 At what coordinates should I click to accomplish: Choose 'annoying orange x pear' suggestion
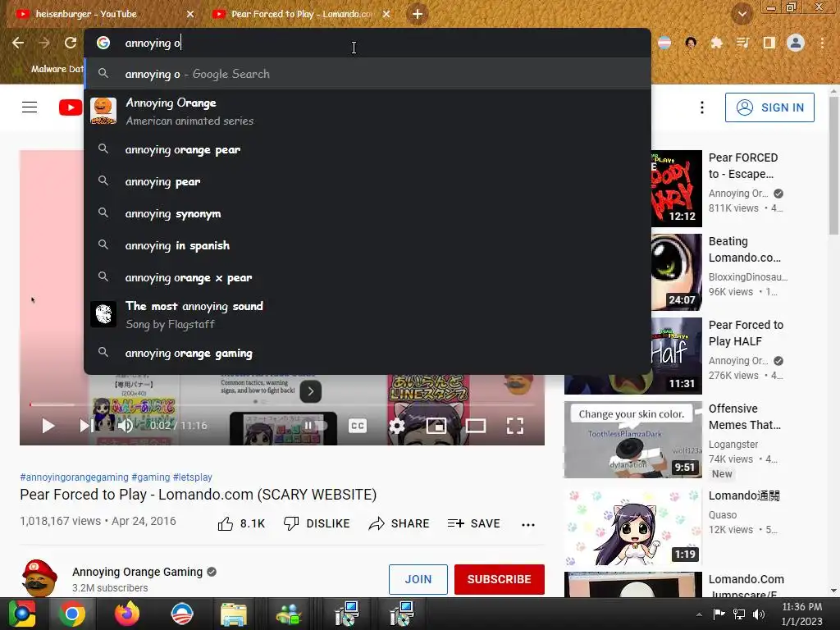[367, 277]
